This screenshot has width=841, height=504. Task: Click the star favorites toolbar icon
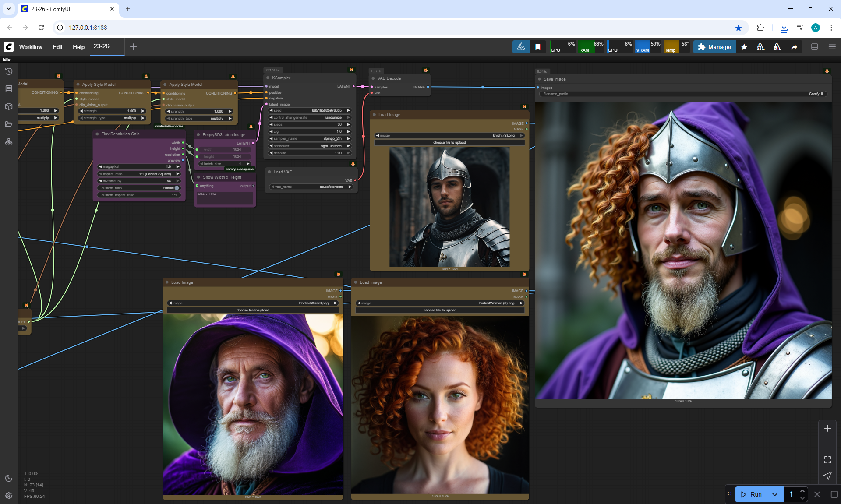click(x=744, y=47)
